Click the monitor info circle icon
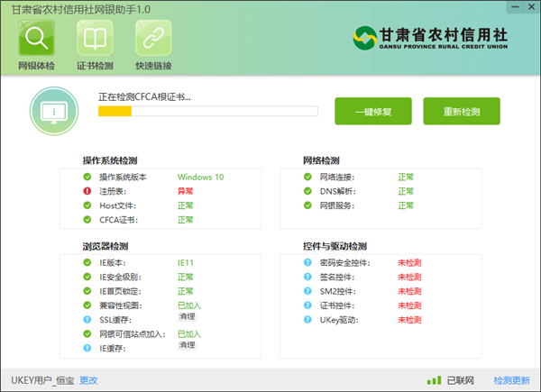 [x=54, y=111]
